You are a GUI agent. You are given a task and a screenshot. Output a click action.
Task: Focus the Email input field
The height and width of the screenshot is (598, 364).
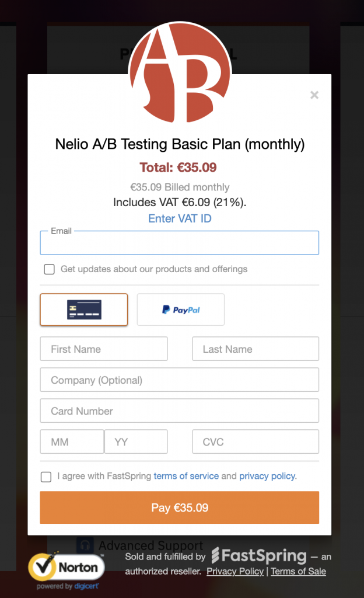point(179,243)
